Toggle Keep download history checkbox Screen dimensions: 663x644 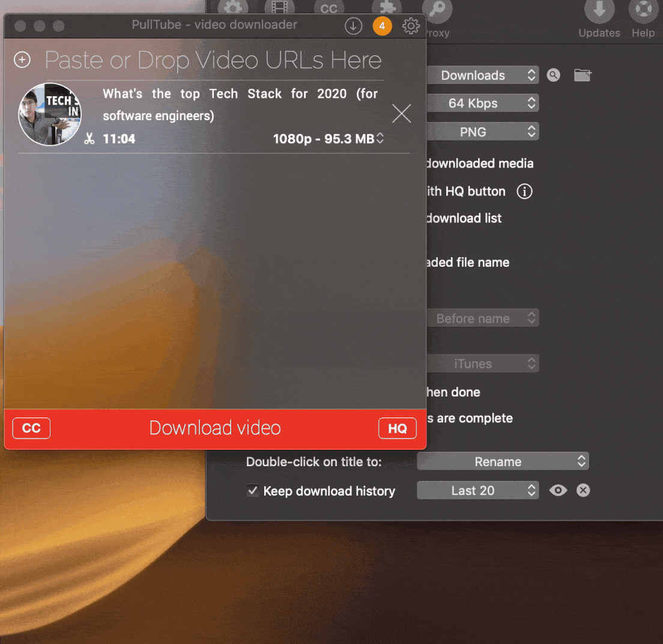252,490
